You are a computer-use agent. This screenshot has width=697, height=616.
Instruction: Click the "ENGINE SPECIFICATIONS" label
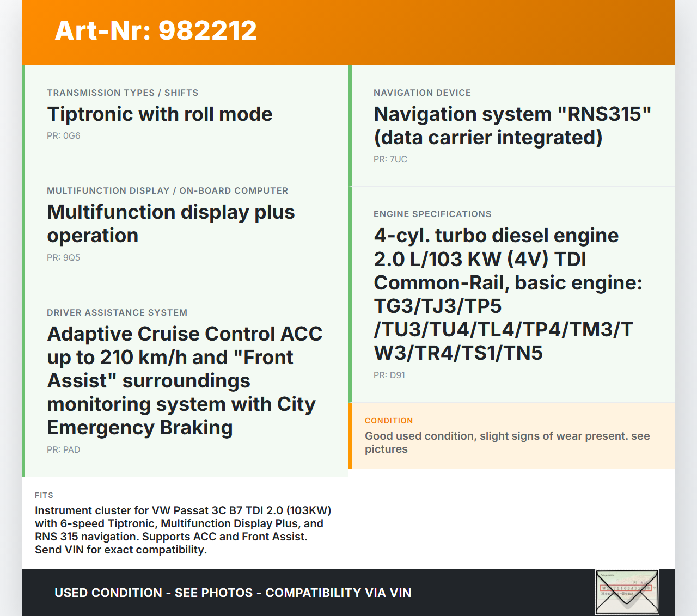click(x=432, y=214)
